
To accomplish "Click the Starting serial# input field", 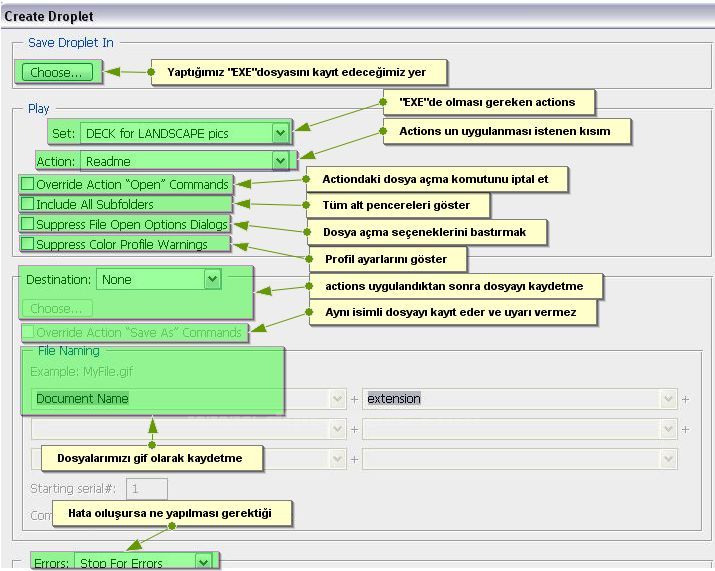I will [x=147, y=489].
